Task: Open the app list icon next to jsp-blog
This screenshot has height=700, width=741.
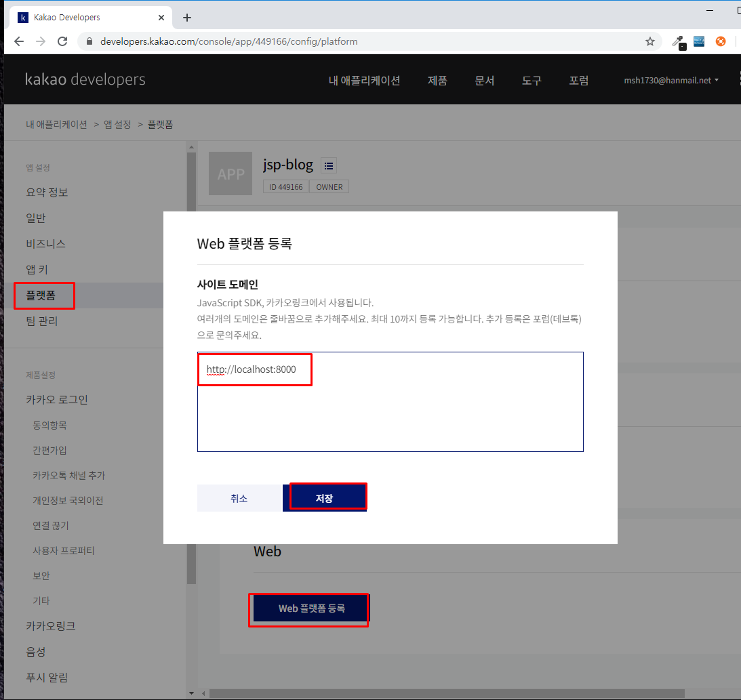Action: 329,166
